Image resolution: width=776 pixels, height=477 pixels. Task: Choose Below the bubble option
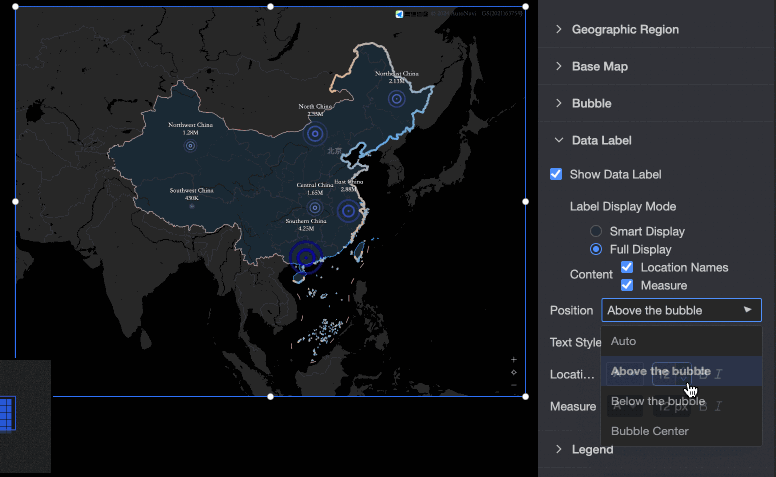[681, 401]
